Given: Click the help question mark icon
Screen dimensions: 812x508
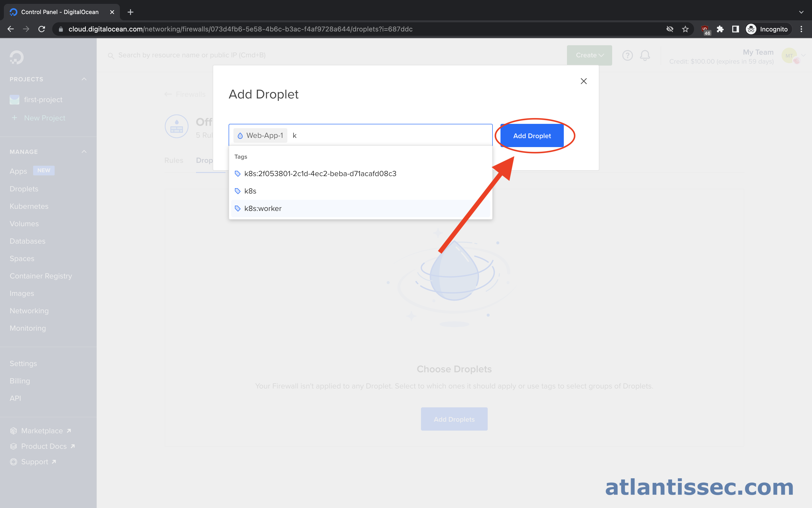Looking at the screenshot, I should pos(627,55).
